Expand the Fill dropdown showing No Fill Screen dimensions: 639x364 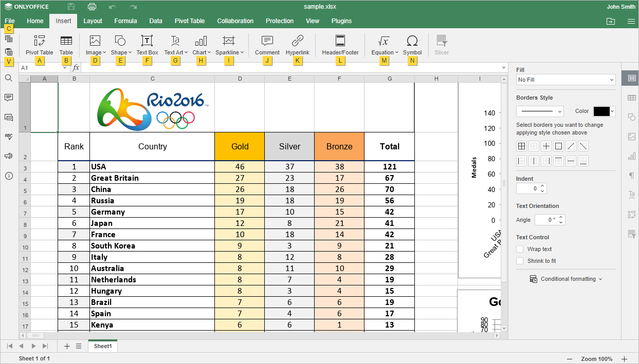tap(565, 80)
